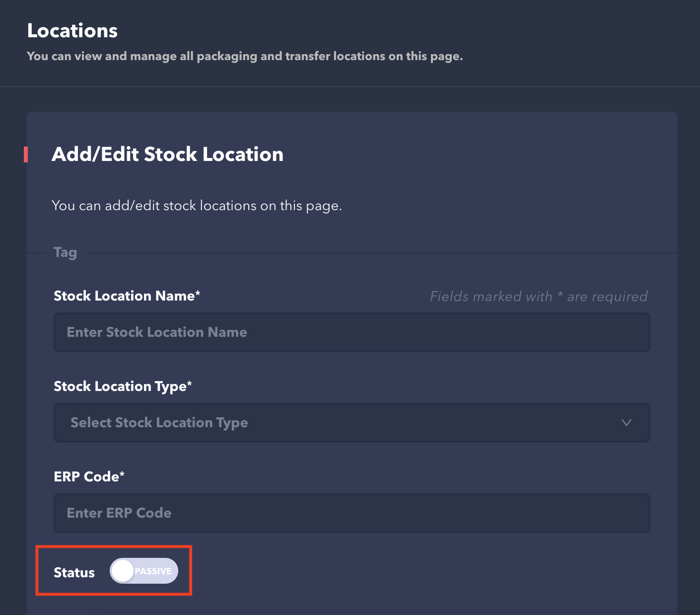The width and height of the screenshot is (700, 615).
Task: Click the red accent bar beside heading
Action: tap(25, 154)
